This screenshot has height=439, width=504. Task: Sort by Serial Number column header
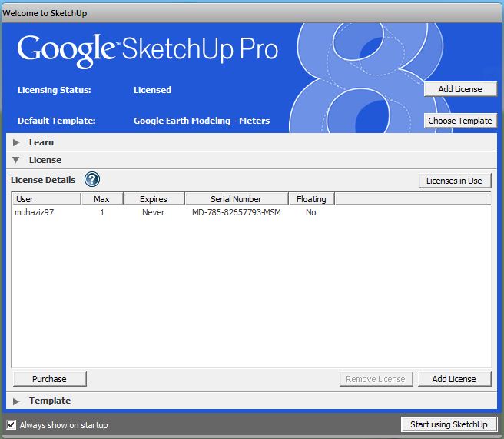click(237, 199)
